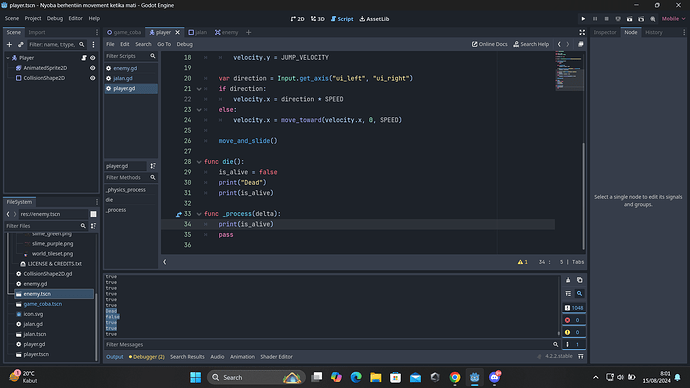690x388 pixels.
Task: Switch to the Import dock tab
Action: coord(37,32)
